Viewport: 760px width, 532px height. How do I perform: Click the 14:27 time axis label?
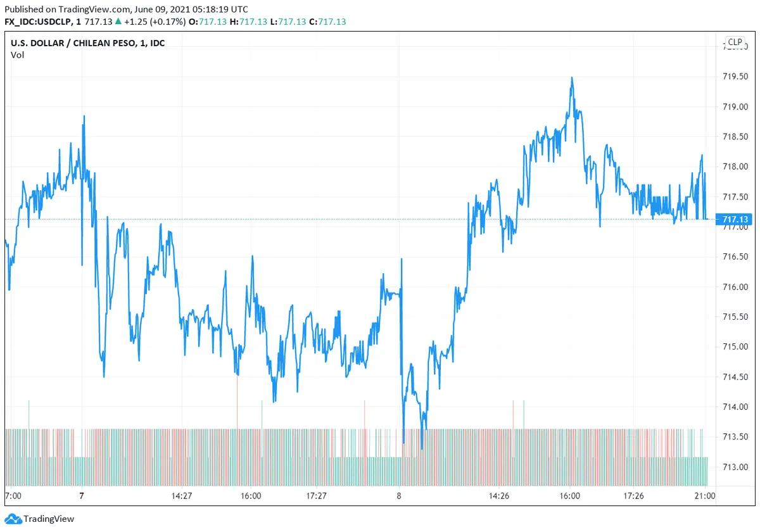(182, 496)
